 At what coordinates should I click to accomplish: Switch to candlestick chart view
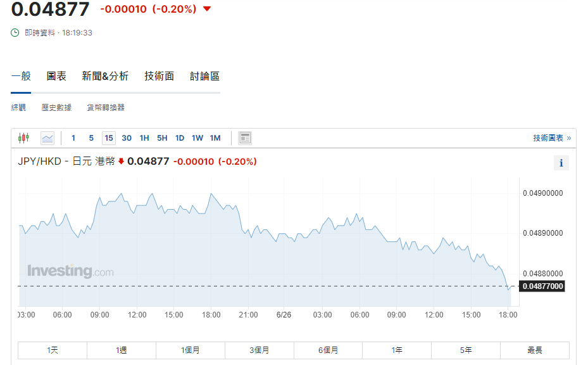pos(24,138)
